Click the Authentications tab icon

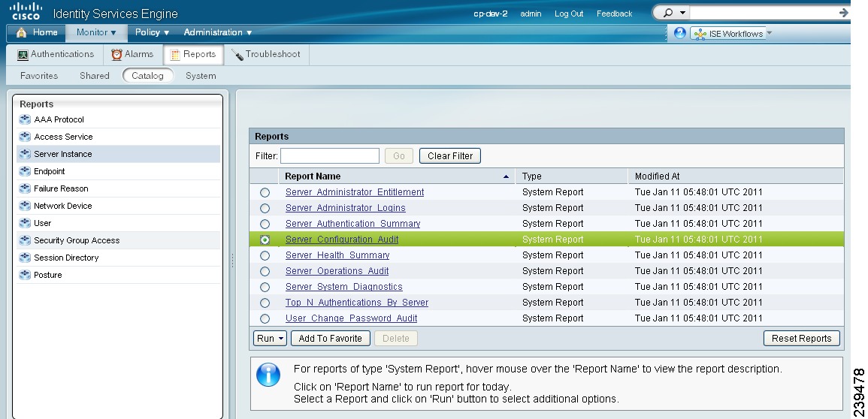point(23,55)
